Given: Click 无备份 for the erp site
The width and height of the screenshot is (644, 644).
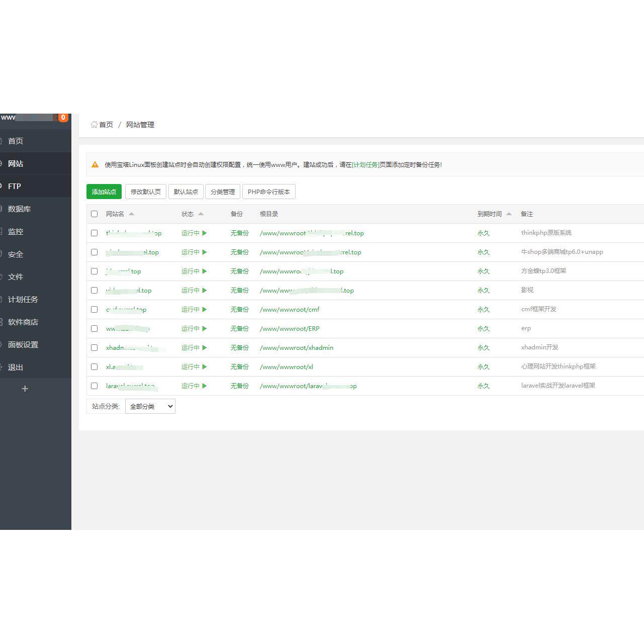Looking at the screenshot, I should 240,329.
